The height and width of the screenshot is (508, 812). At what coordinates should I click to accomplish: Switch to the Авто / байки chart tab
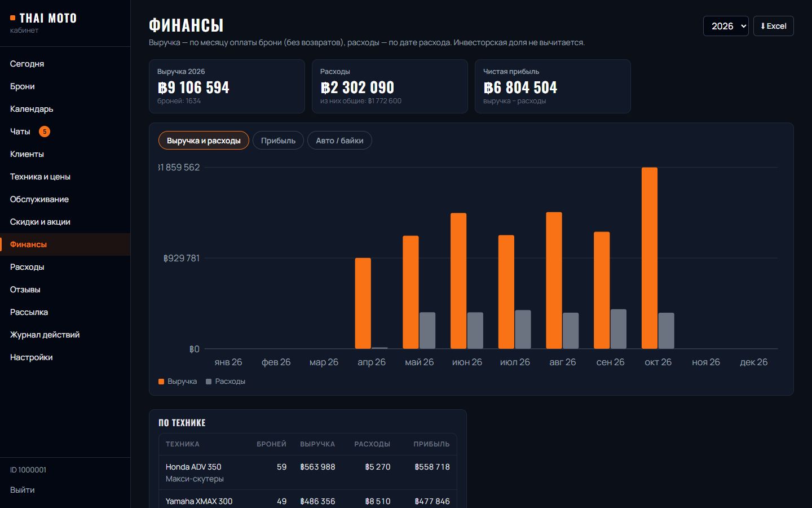[339, 141]
